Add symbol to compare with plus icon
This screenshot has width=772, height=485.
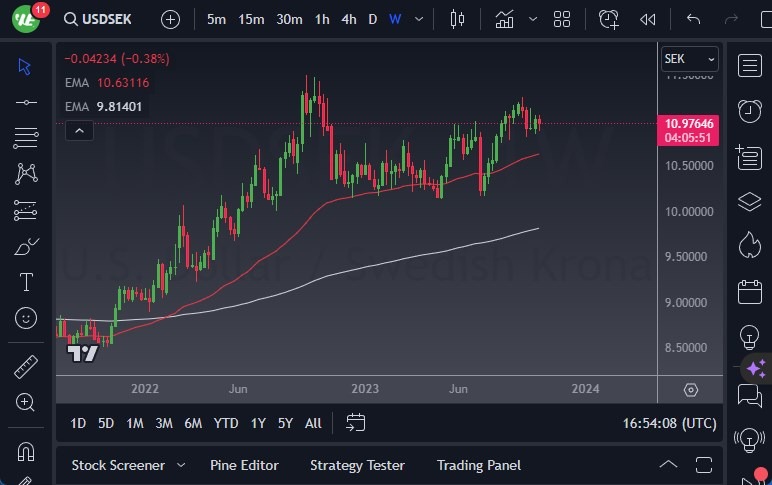click(x=171, y=19)
